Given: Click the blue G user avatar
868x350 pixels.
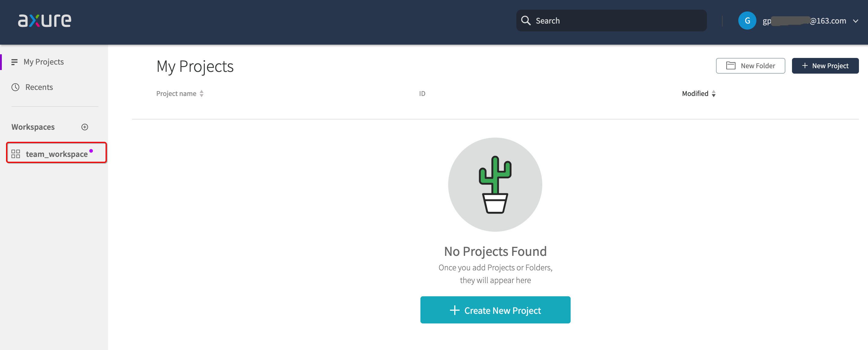Looking at the screenshot, I should 747,21.
